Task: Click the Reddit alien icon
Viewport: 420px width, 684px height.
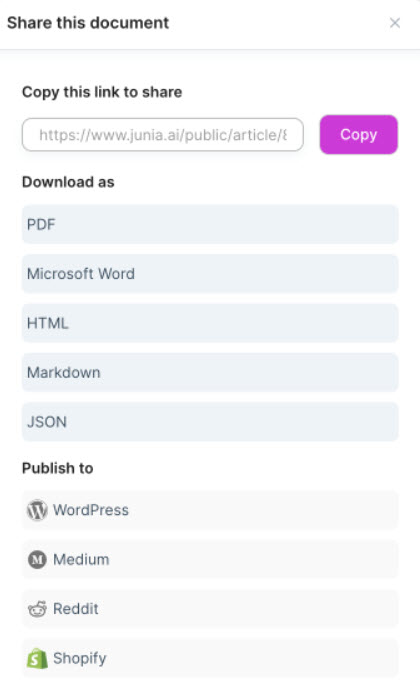Action: [37, 609]
